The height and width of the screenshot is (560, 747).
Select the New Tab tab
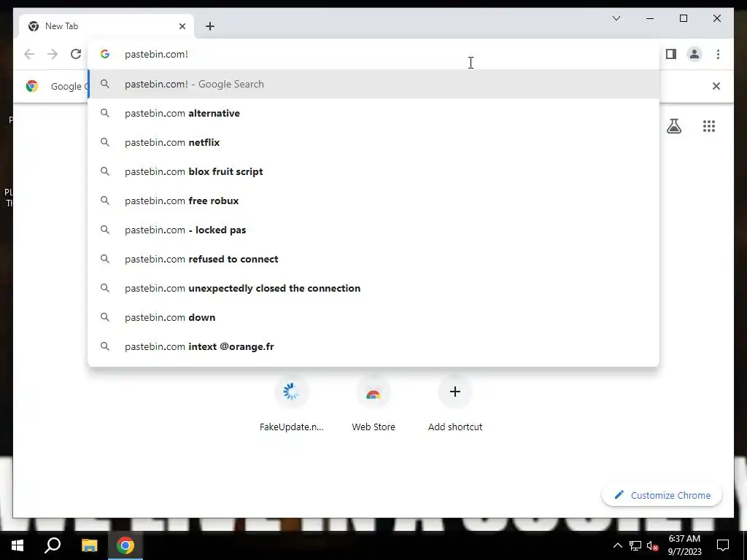click(x=107, y=26)
